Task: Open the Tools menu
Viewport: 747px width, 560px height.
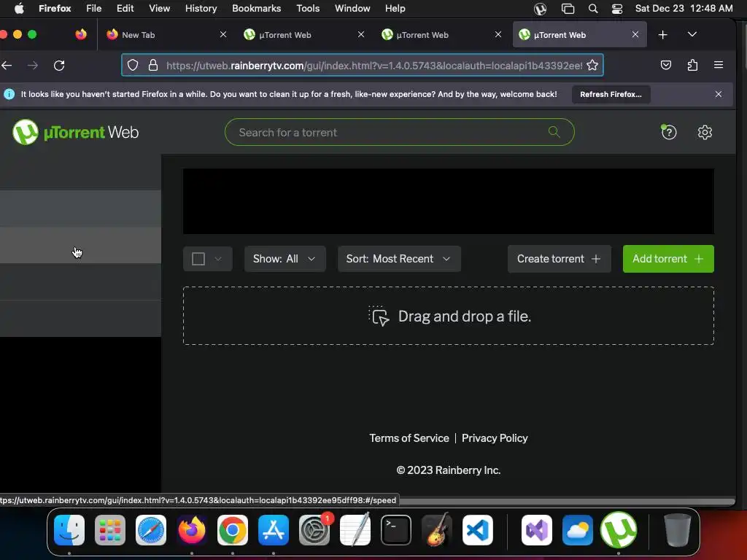Action: [308, 9]
